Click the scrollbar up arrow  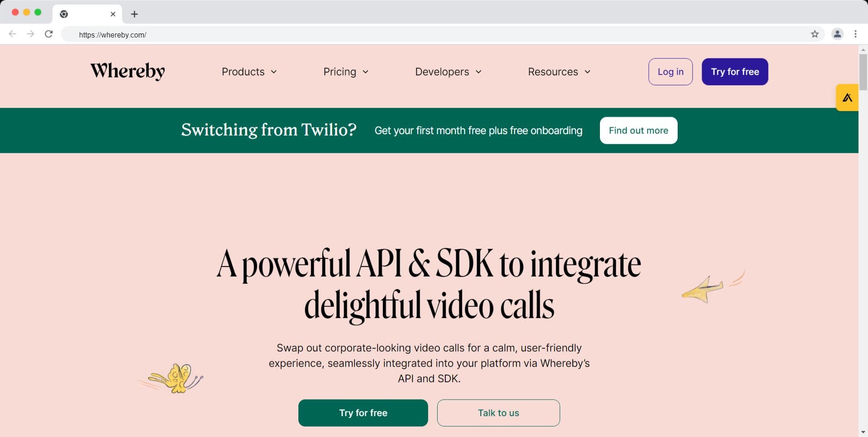tap(863, 49)
